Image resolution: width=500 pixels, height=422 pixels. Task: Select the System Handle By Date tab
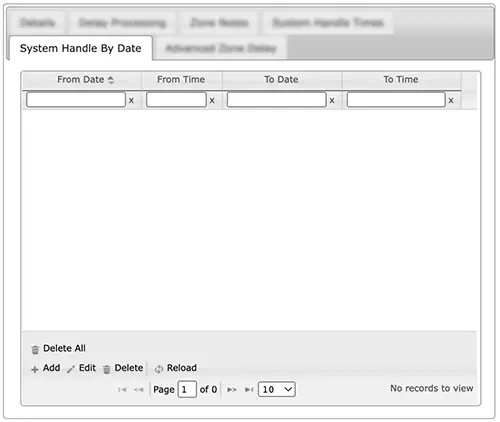pyautogui.click(x=80, y=48)
